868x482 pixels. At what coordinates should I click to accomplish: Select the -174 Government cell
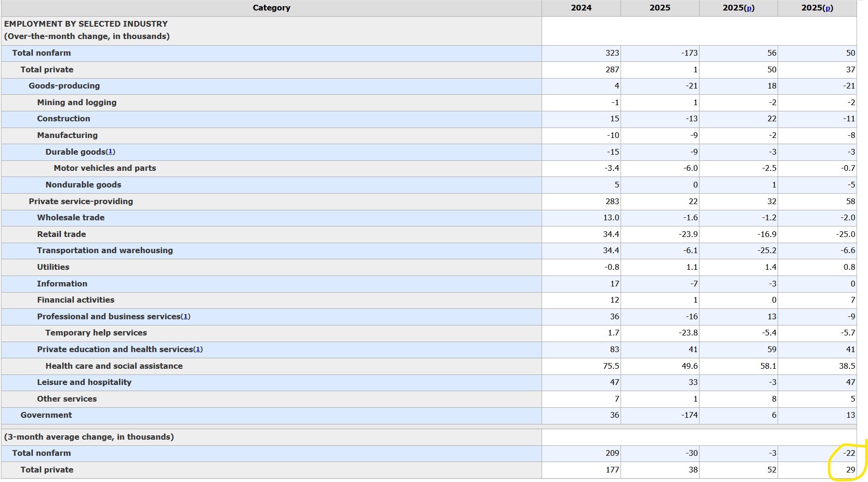[x=689, y=415]
